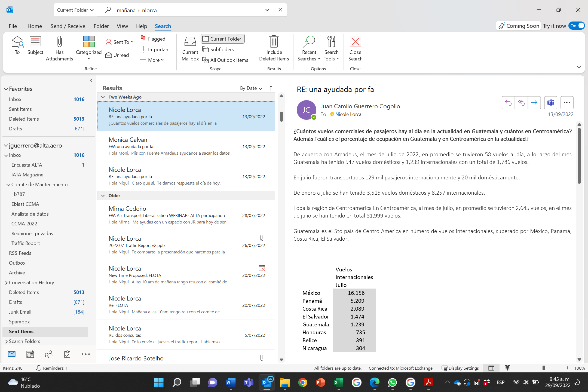
Task: Set scope to All Outlook Items
Action: tap(225, 60)
